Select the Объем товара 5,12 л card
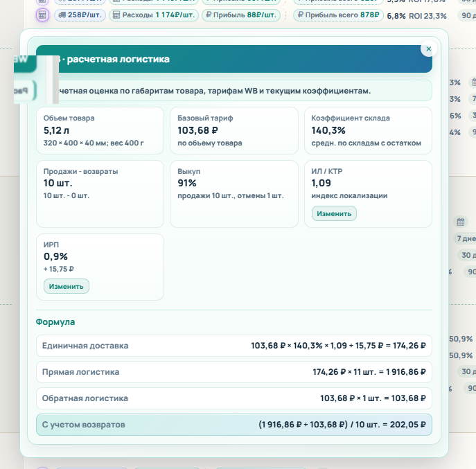 100,130
